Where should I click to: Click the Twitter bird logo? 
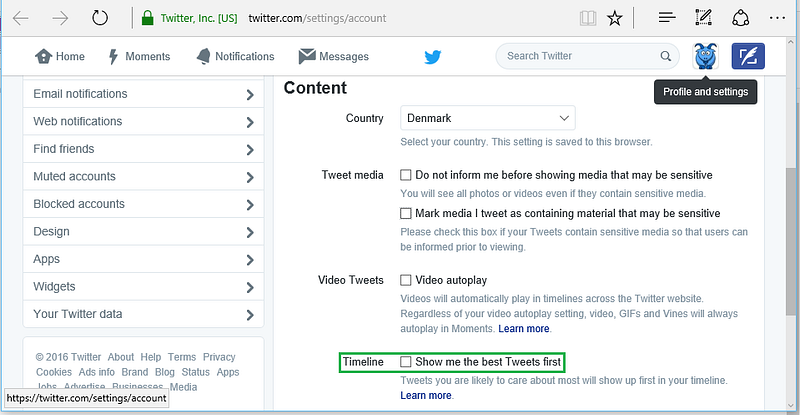coord(433,57)
